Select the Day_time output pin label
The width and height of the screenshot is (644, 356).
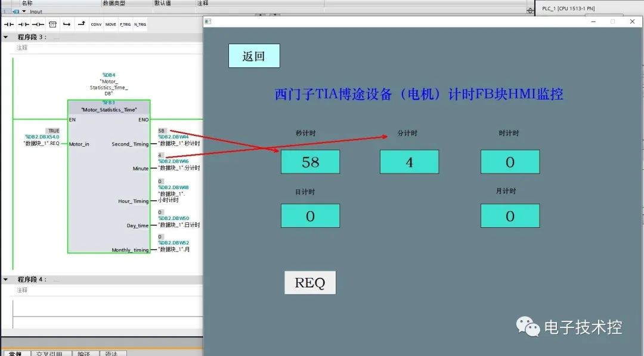[x=137, y=225]
